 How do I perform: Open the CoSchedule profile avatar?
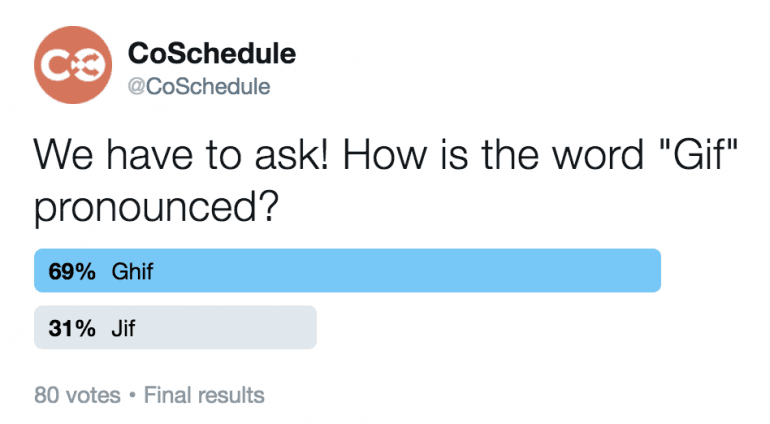click(x=73, y=65)
